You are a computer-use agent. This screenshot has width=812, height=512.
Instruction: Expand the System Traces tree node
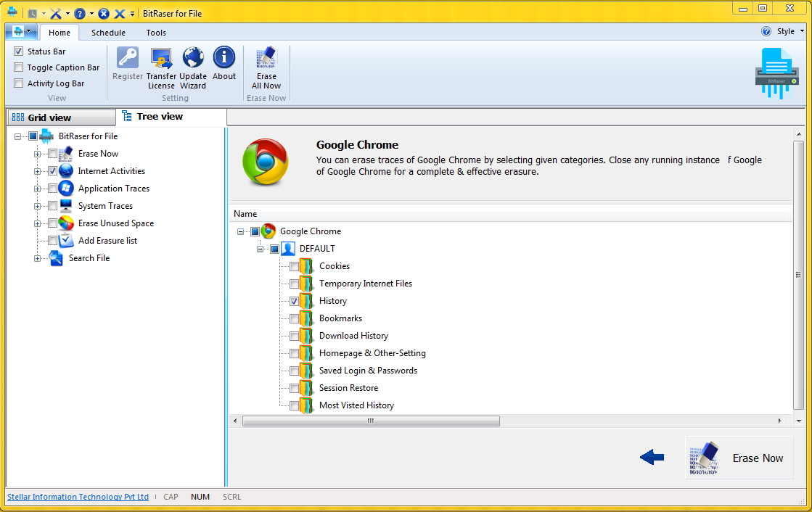(x=37, y=206)
